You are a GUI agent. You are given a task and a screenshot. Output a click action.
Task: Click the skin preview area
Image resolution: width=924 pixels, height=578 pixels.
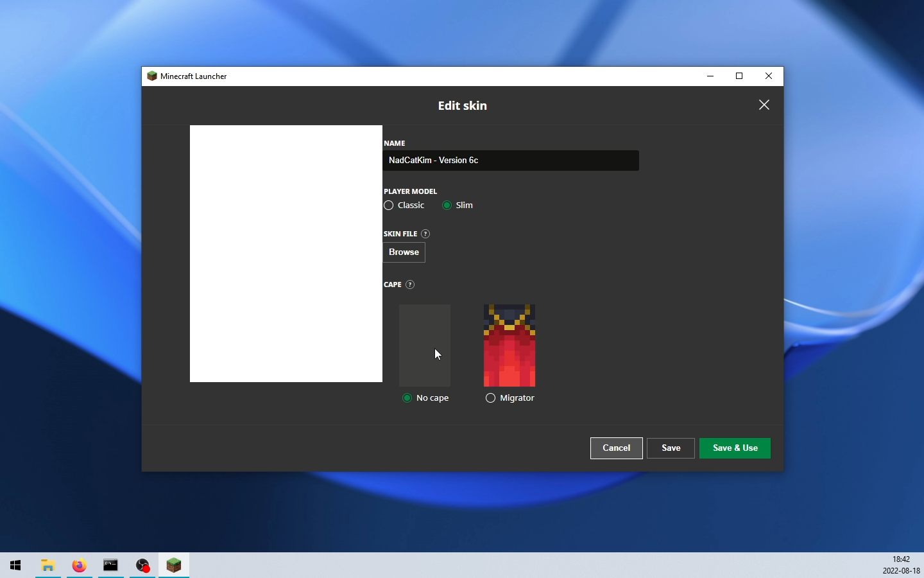click(286, 254)
